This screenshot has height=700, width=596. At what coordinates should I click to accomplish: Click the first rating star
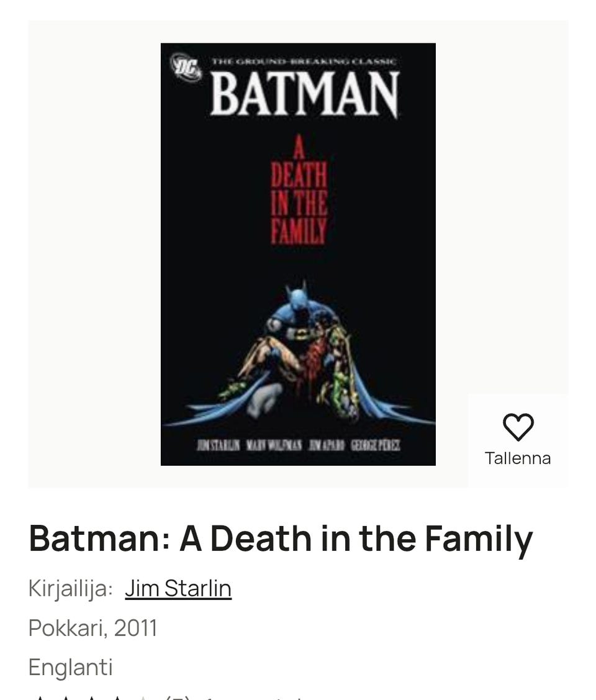click(x=39, y=698)
